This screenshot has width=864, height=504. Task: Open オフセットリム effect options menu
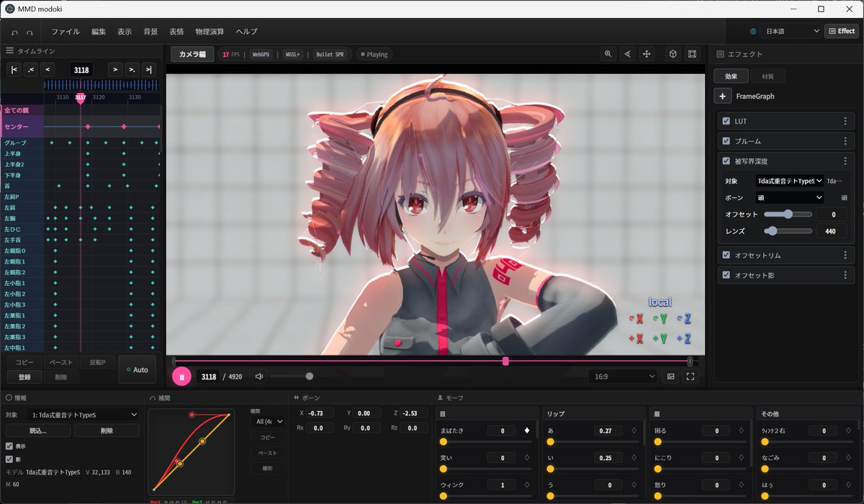point(845,255)
